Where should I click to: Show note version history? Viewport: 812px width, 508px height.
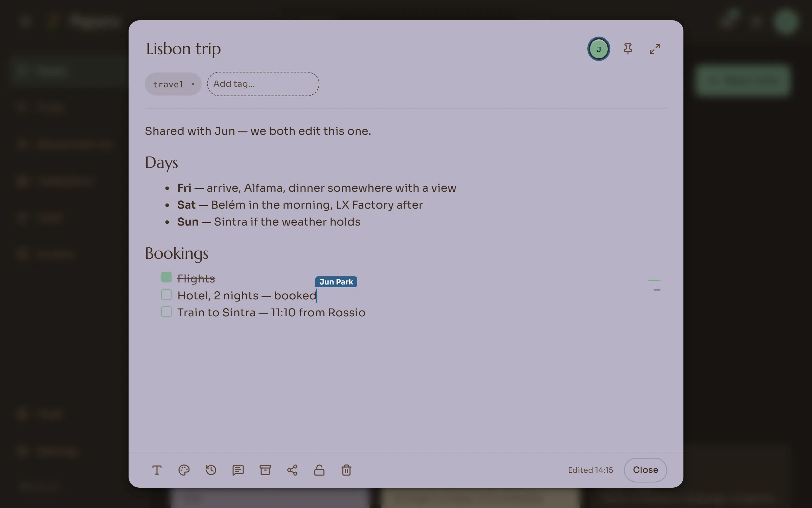[211, 470]
